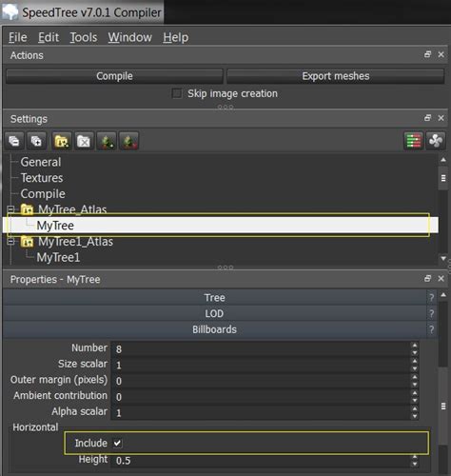The image size is (451, 476).
Task: Select MyTree1 item in tree
Action: (x=58, y=257)
